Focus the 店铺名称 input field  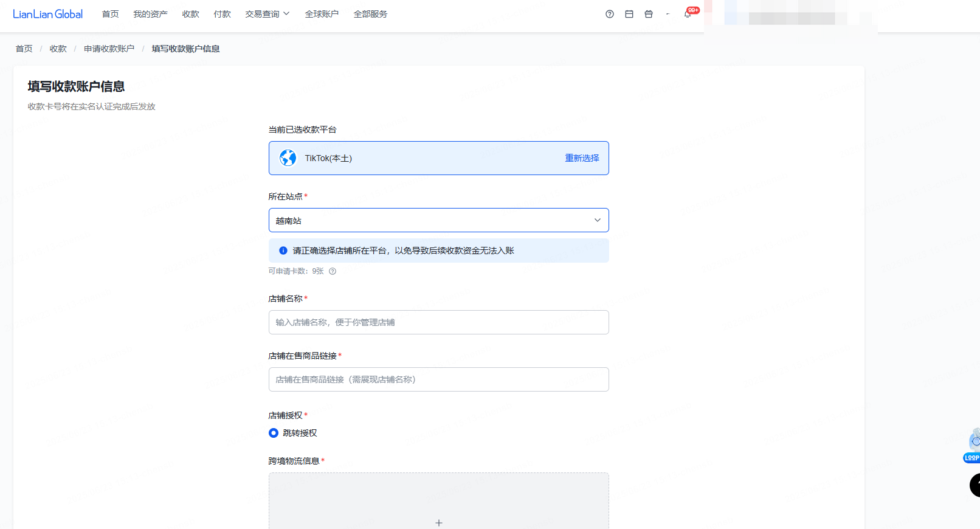pos(438,322)
